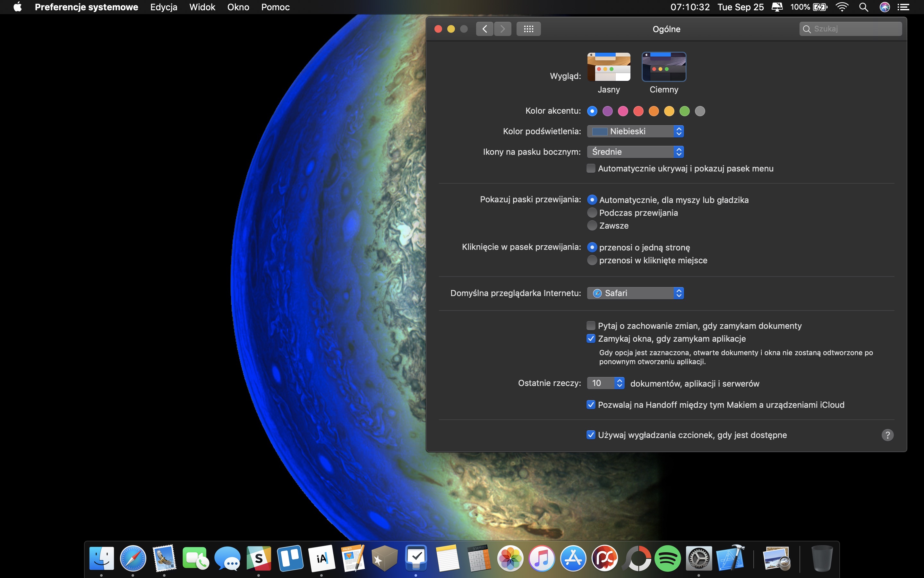Open Finder from the Dock
The height and width of the screenshot is (578, 924).
[x=102, y=558]
